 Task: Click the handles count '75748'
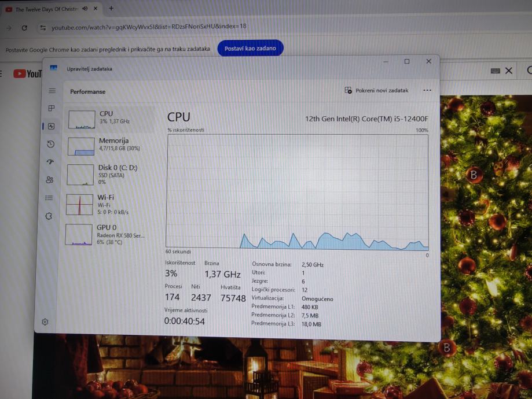tap(233, 298)
